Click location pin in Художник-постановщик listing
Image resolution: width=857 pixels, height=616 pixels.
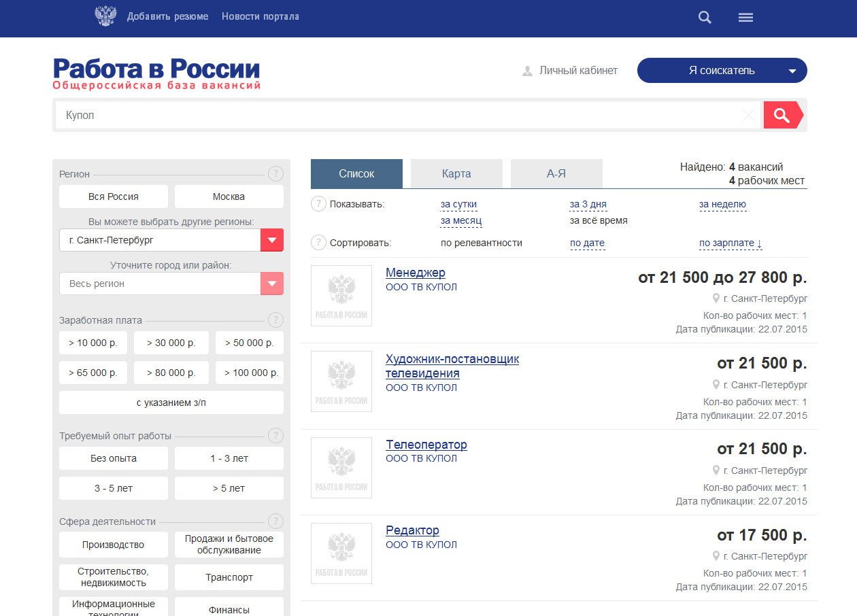716,385
